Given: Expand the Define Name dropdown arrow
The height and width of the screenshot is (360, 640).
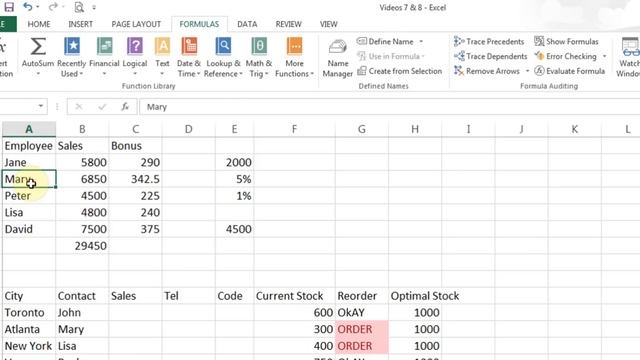Looking at the screenshot, I should click(x=421, y=42).
